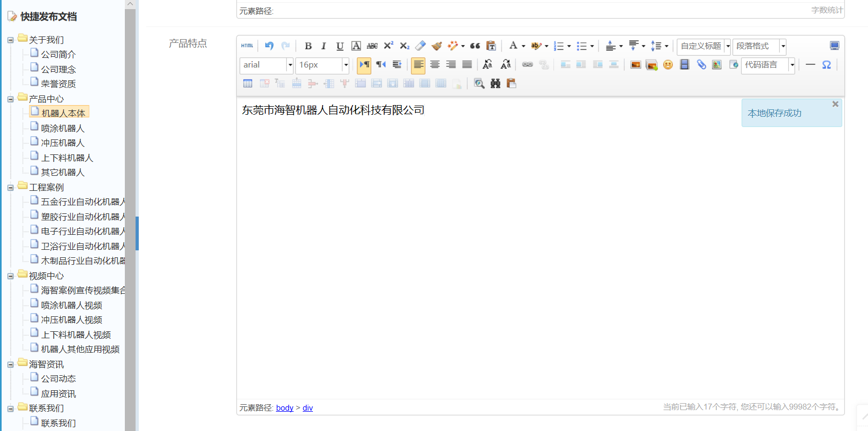Viewport: 868px width, 431px height.
Task: Click the auto typeset wand icon
Action: point(453,46)
